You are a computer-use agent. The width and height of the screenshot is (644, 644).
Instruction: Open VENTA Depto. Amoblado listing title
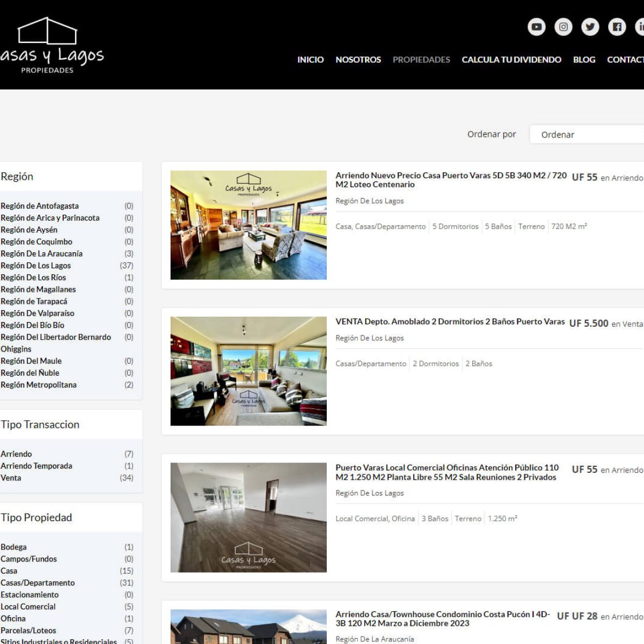coord(450,321)
